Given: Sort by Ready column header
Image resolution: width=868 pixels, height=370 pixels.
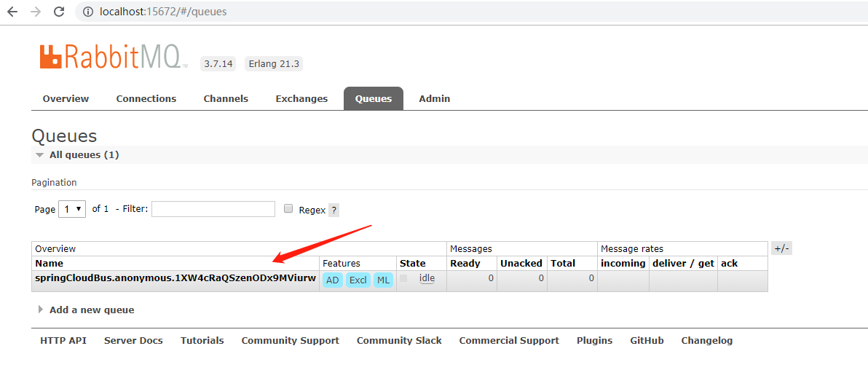Looking at the screenshot, I should click(465, 263).
